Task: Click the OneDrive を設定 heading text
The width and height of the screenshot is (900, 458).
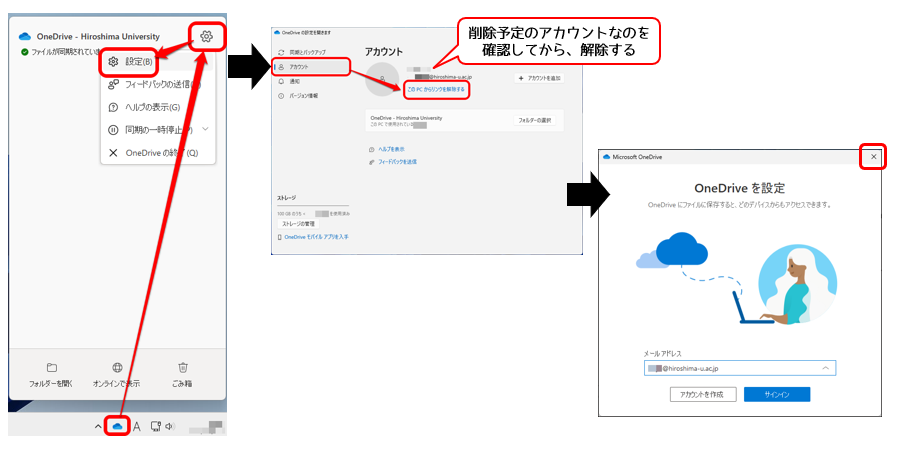Action: 739,188
